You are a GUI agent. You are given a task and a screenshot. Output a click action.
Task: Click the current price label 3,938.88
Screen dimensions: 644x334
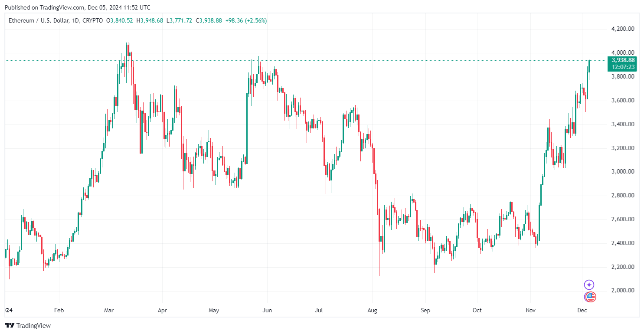(623, 60)
